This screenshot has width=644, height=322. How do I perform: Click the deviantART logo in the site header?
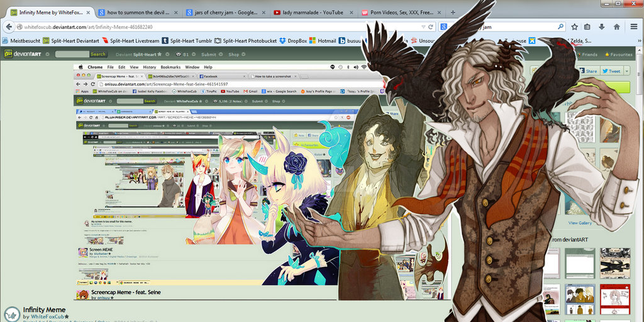pos(23,54)
